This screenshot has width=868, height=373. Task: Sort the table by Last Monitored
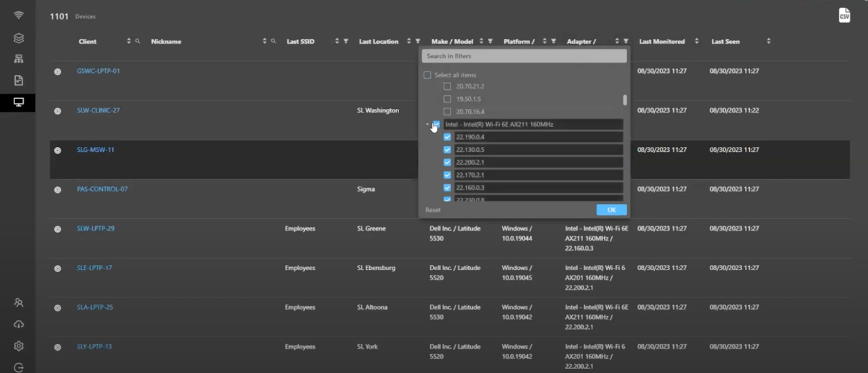pyautogui.click(x=697, y=41)
